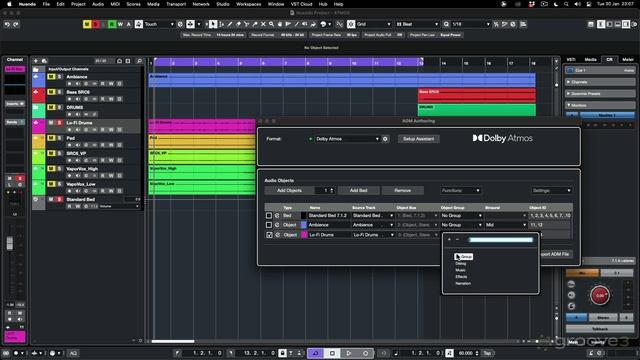Image resolution: width=640 pixels, height=360 pixels.
Task: Click the Undo arrow in the toolbar
Action: click(x=7, y=24)
